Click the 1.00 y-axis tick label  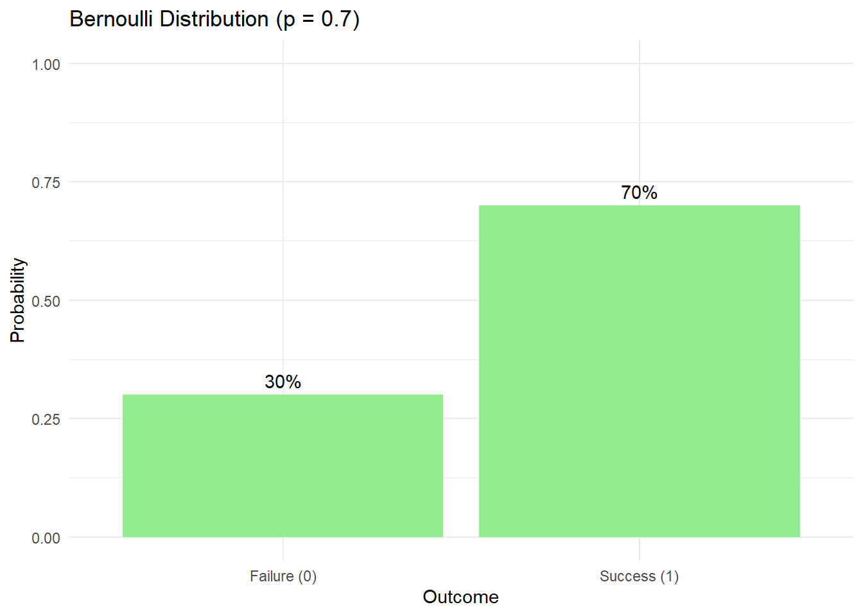[46, 64]
